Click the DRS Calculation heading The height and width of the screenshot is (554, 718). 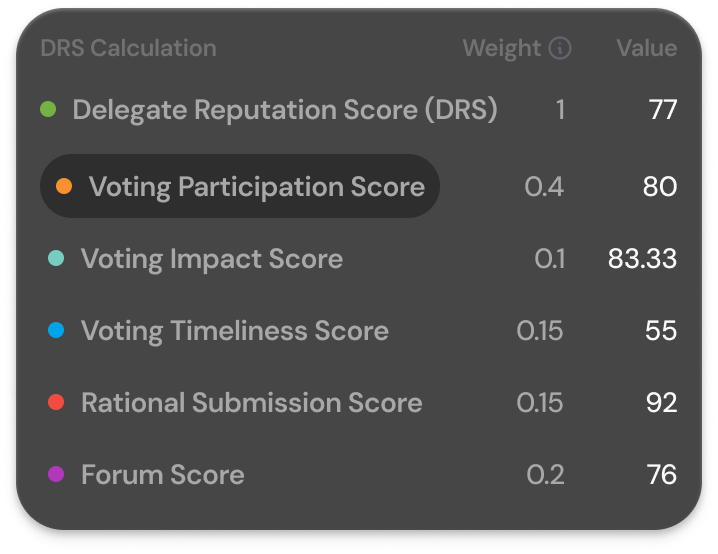click(x=128, y=48)
